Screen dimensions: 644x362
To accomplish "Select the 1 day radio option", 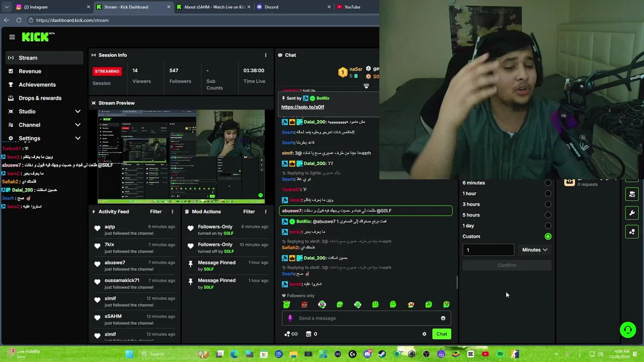I will tap(548, 226).
